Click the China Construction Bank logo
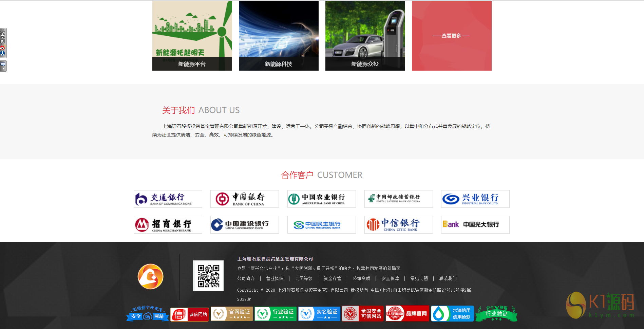This screenshot has height=329, width=644. [x=245, y=225]
